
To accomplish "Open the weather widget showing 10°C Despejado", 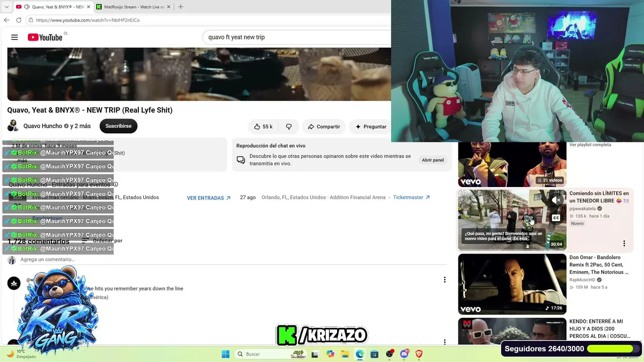I will [21, 354].
